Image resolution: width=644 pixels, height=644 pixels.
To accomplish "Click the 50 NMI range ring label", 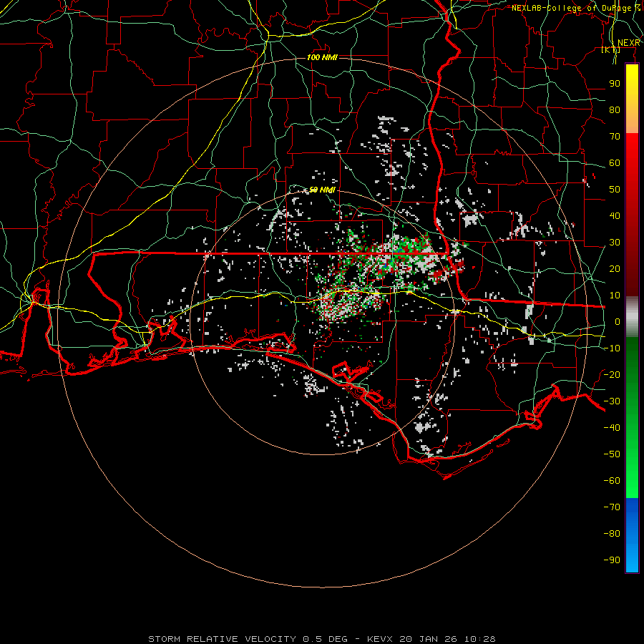I will point(322,190).
